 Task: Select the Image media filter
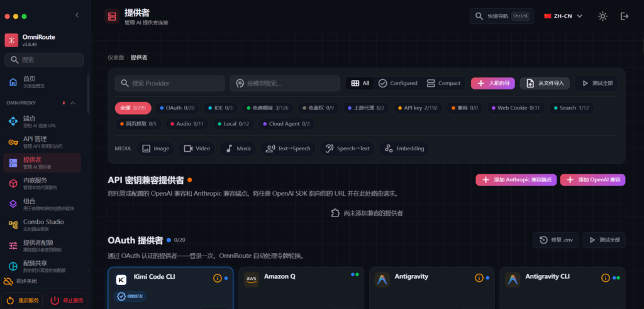tap(155, 149)
